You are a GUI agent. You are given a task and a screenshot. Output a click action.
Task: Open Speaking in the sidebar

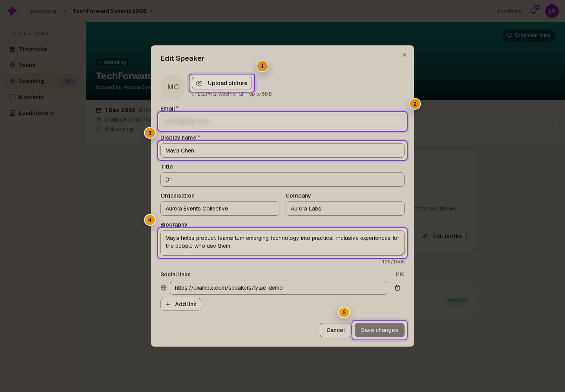[x=43, y=81]
